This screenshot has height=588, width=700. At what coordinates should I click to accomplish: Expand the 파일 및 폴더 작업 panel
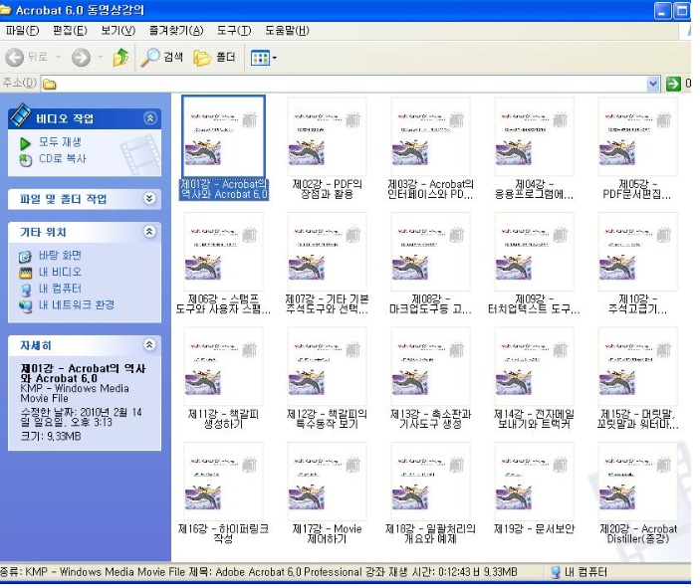click(150, 199)
